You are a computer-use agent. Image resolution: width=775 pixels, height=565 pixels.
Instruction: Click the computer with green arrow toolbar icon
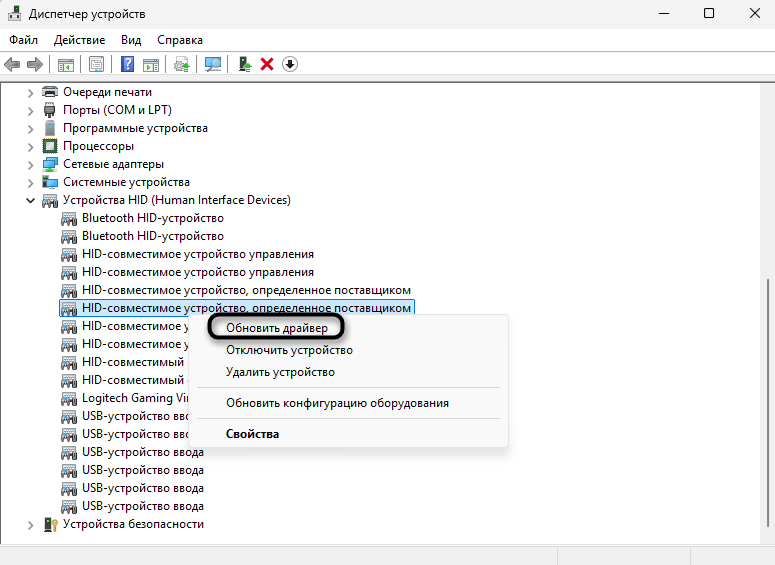coord(245,64)
